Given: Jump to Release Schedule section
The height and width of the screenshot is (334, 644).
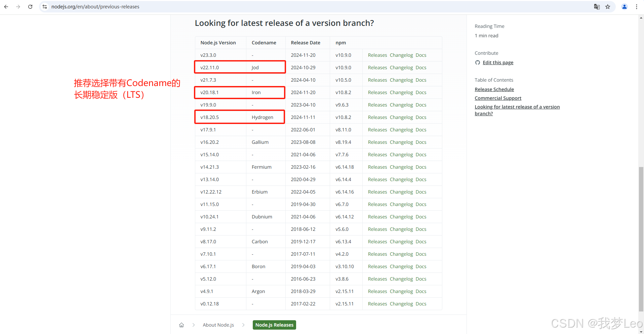Looking at the screenshot, I should [x=494, y=89].
